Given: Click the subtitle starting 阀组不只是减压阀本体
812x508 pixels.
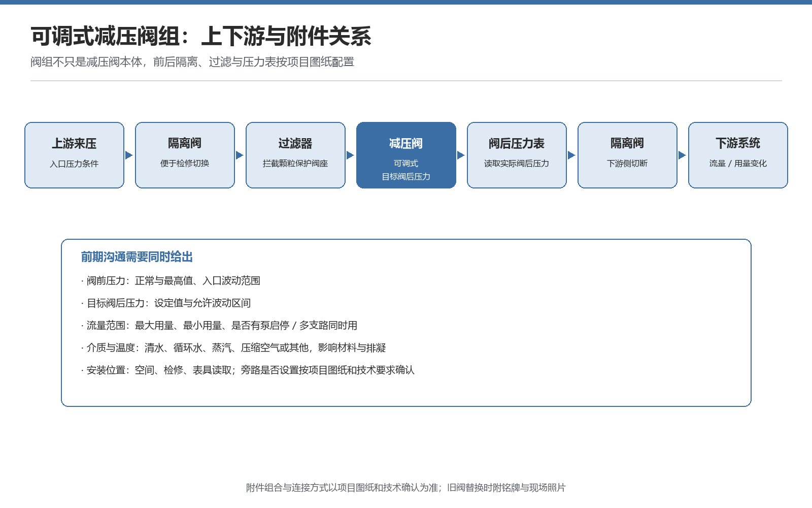Looking at the screenshot, I should 192,62.
